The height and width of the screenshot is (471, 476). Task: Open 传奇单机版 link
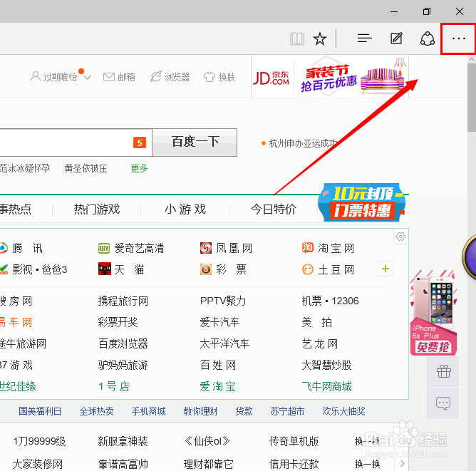294,441
